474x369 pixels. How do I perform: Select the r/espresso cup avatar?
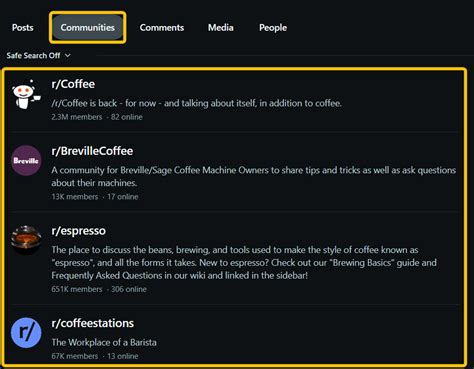[26, 240]
